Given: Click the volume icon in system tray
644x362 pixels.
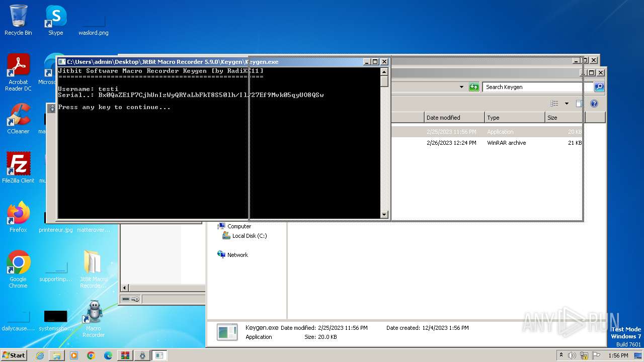Looking at the screenshot, I should [x=572, y=355].
